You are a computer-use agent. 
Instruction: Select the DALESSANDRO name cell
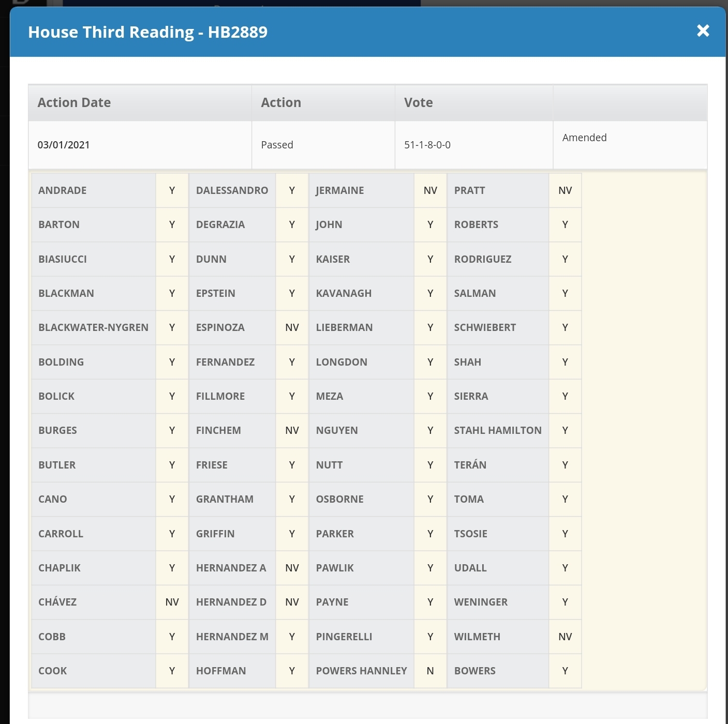pos(232,190)
